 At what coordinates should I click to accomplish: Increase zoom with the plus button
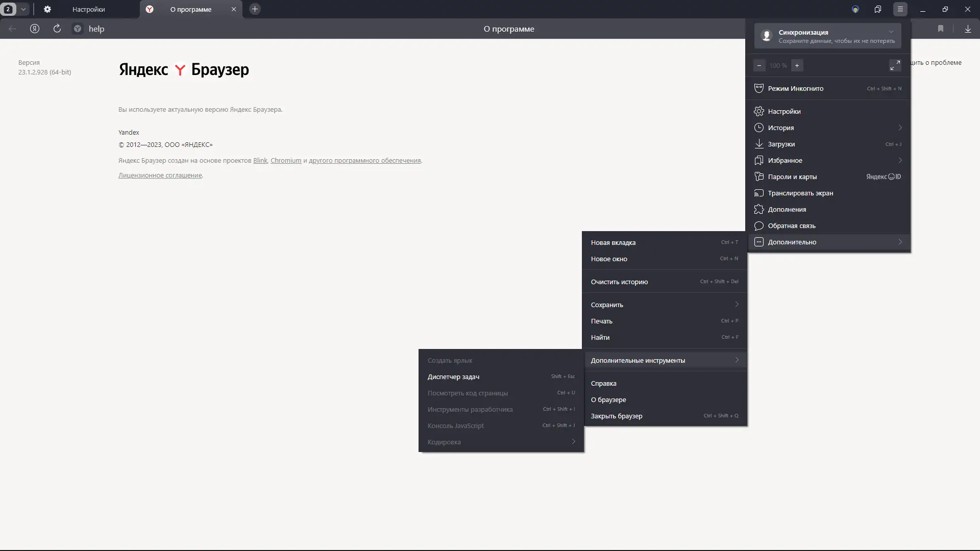tap(797, 65)
